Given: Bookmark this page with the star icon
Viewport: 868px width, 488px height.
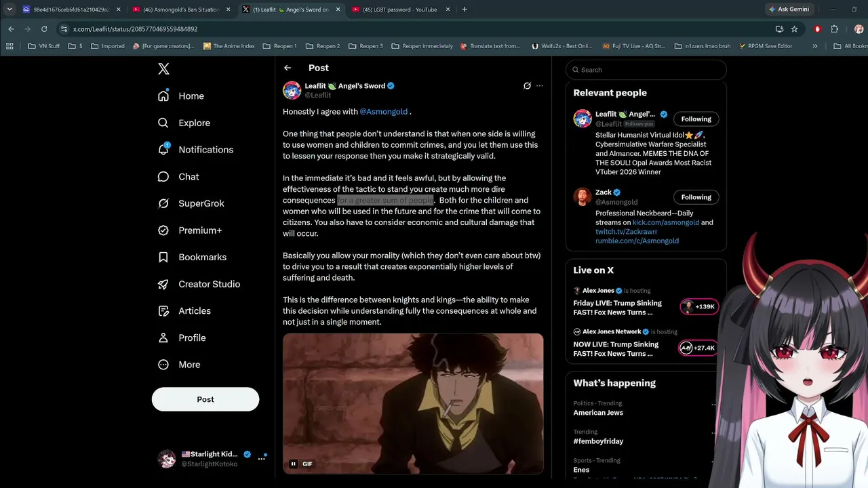Looking at the screenshot, I should (794, 29).
